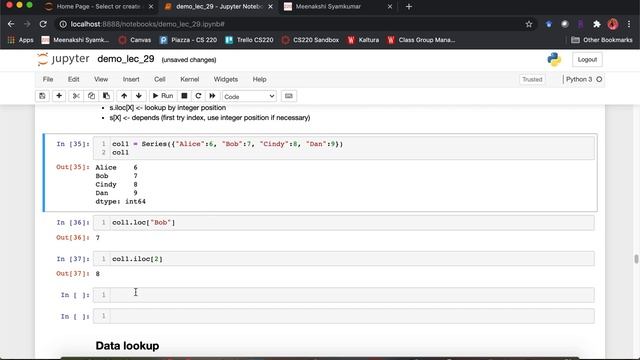Viewport: 640px width, 360px height.
Task: Restart kernel and run all cells icon
Action: (x=212, y=96)
